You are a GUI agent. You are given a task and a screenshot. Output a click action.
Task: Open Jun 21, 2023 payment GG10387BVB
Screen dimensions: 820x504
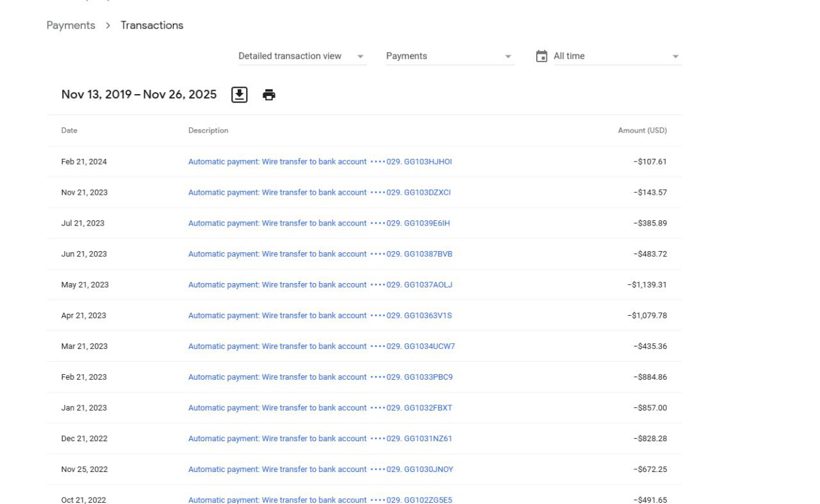pyautogui.click(x=320, y=254)
